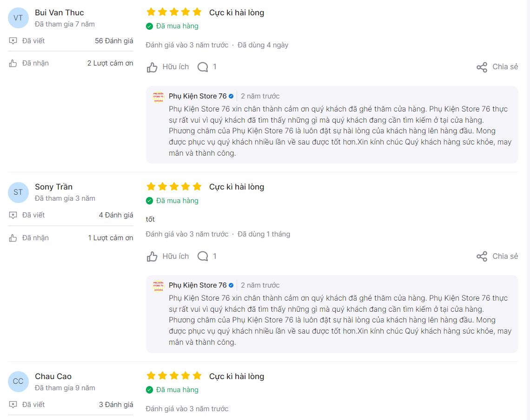The height and width of the screenshot is (420, 530).
Task: Click the five-star rating on Bui Van Thuc's review
Action: tap(174, 13)
